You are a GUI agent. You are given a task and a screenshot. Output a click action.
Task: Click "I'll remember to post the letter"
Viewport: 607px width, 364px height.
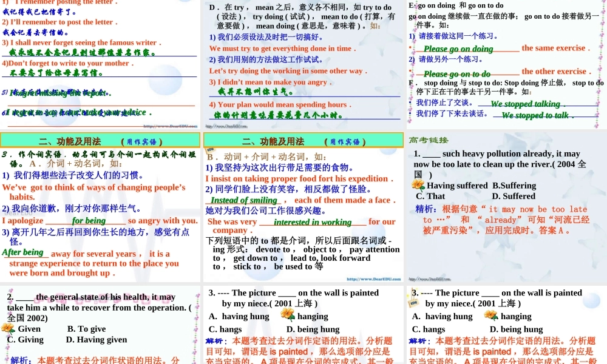tap(64, 22)
